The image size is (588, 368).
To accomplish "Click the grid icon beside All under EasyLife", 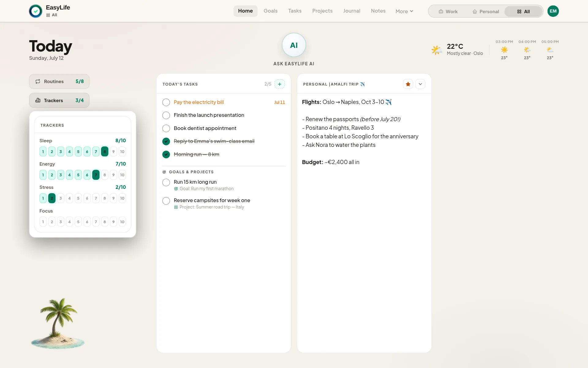I will [48, 15].
